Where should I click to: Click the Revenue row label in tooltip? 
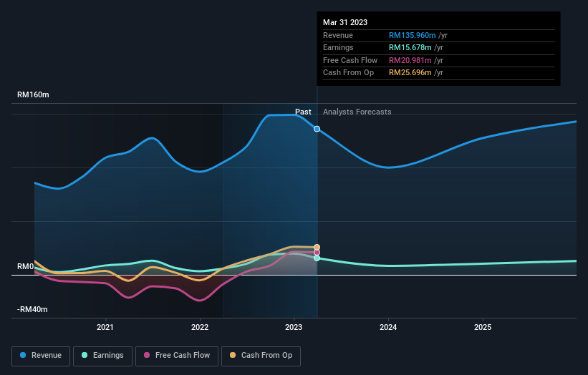pos(338,35)
